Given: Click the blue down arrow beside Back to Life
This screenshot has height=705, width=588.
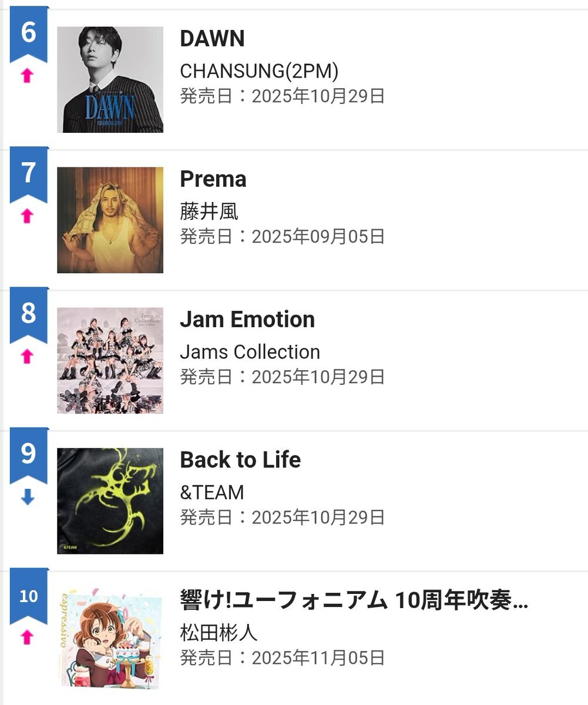Looking at the screenshot, I should pyautogui.click(x=28, y=497).
